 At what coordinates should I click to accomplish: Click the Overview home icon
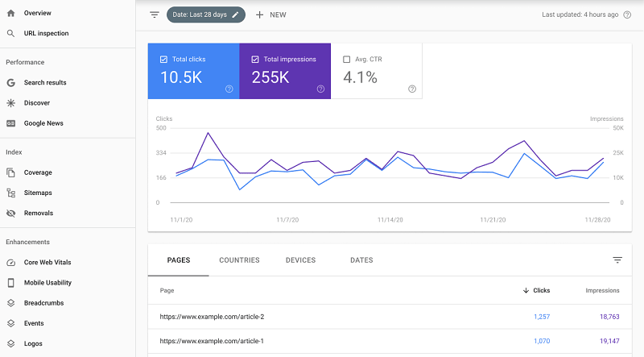11,13
